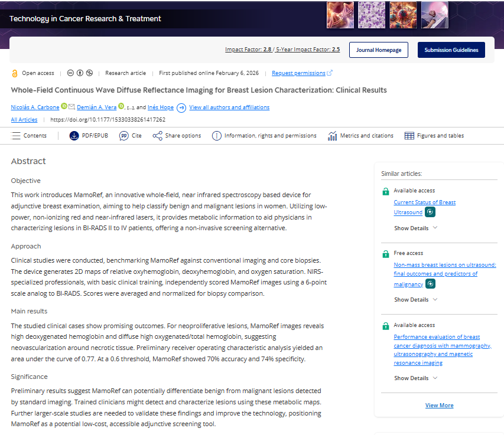Switch to All Articles
The image size is (504, 435).
click(x=24, y=119)
